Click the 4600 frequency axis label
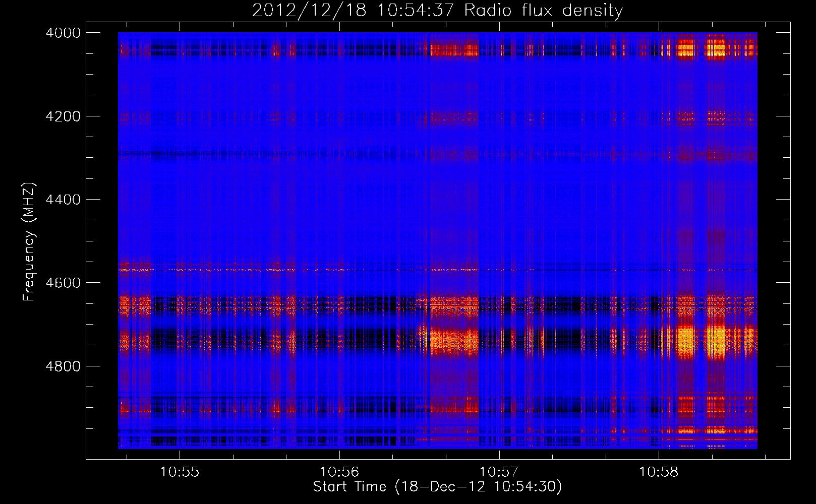The width and height of the screenshot is (816, 504). [63, 283]
